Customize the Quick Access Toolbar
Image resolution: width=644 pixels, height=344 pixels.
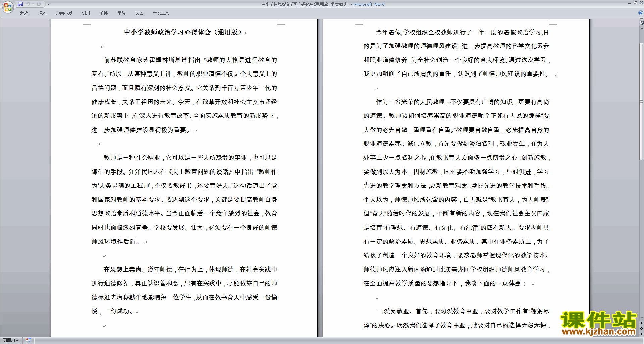[x=48, y=4]
